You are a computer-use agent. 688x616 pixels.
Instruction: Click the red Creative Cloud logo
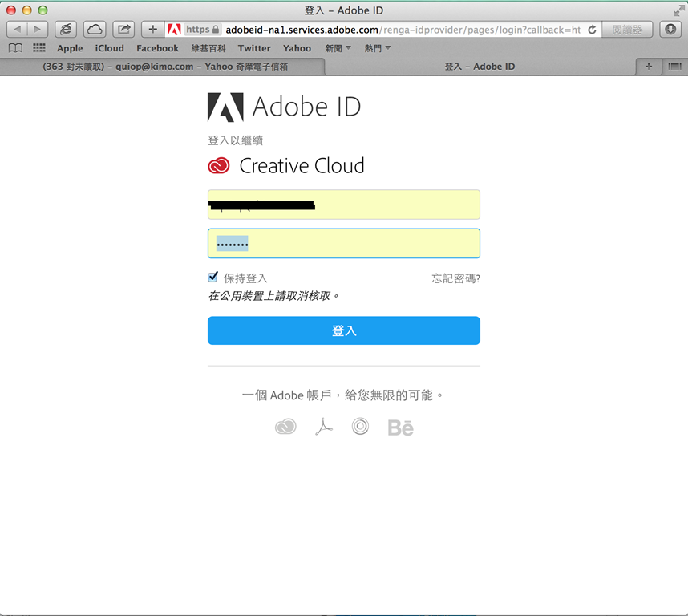point(219,166)
